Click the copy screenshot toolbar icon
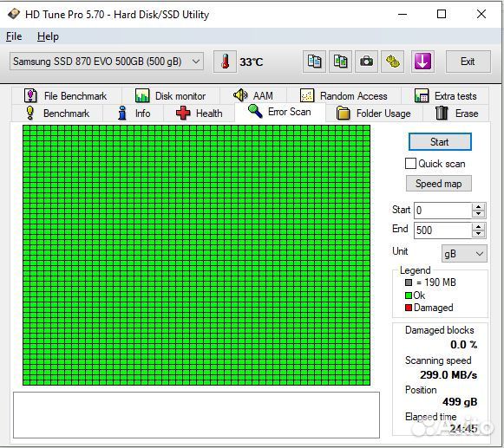504x448 pixels. [340, 62]
